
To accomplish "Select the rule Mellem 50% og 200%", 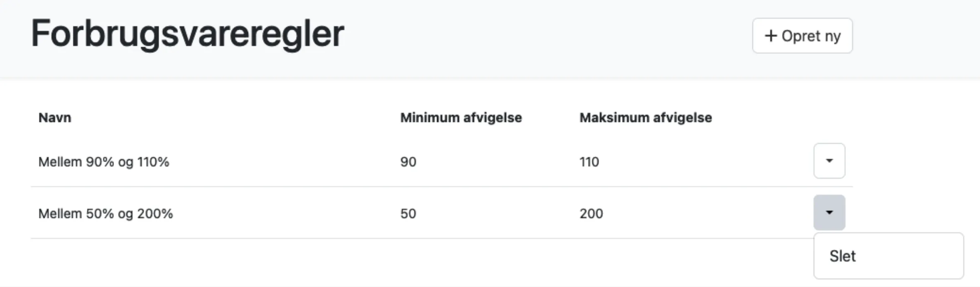I will point(106,214).
